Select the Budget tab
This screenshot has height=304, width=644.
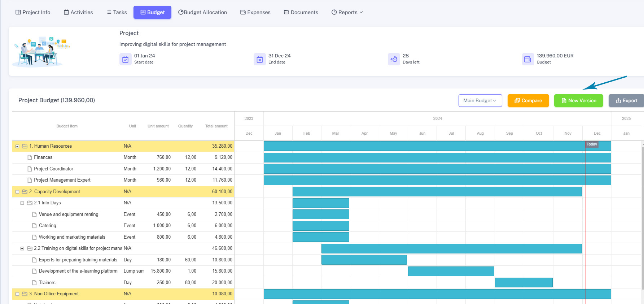[152, 12]
